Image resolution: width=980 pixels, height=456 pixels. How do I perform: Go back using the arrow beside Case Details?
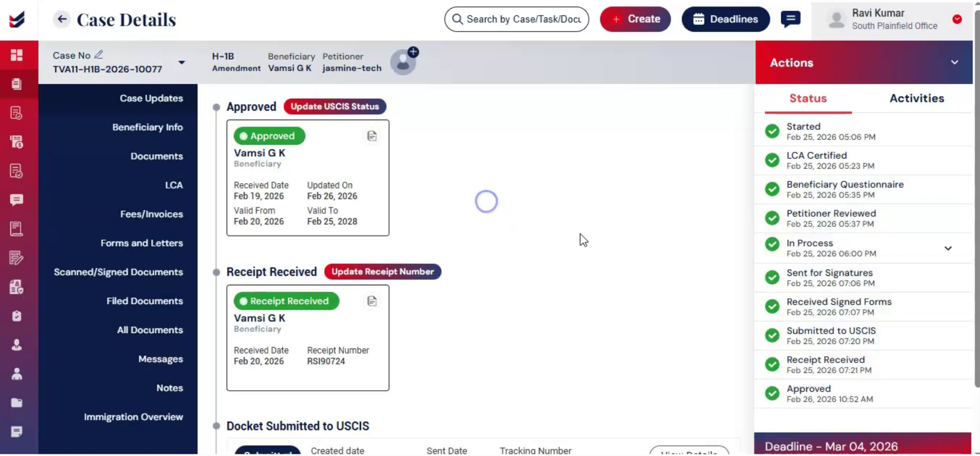click(x=62, y=19)
